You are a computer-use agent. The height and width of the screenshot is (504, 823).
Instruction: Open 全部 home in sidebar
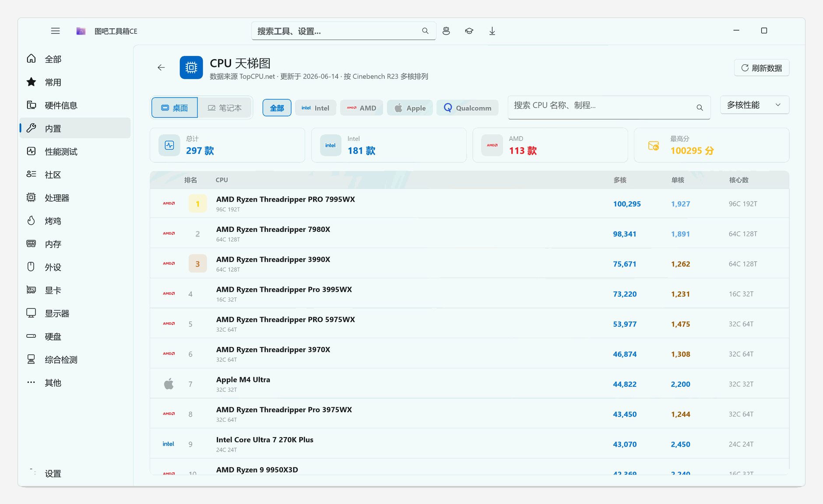(75, 59)
